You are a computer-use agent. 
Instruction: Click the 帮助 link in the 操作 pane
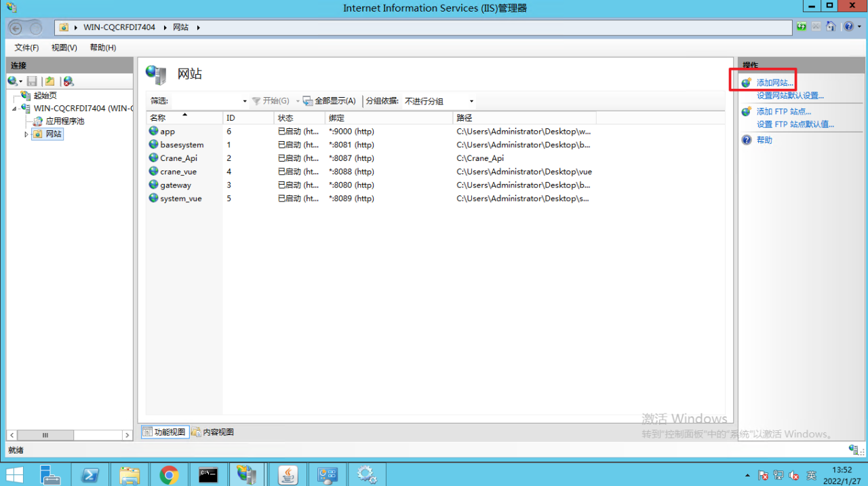tap(764, 140)
